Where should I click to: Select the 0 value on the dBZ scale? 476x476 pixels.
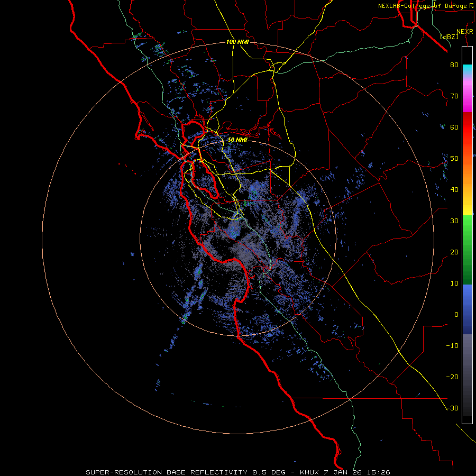[x=456, y=315]
